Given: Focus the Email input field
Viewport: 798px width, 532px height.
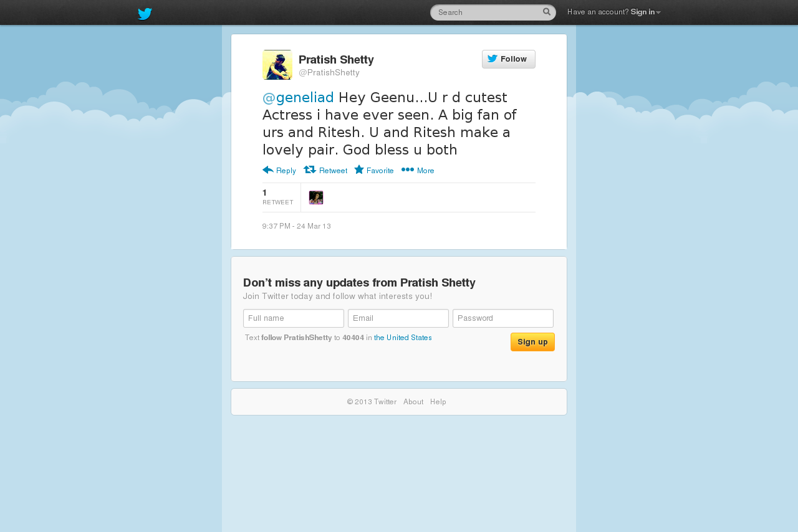Looking at the screenshot, I should [398, 318].
